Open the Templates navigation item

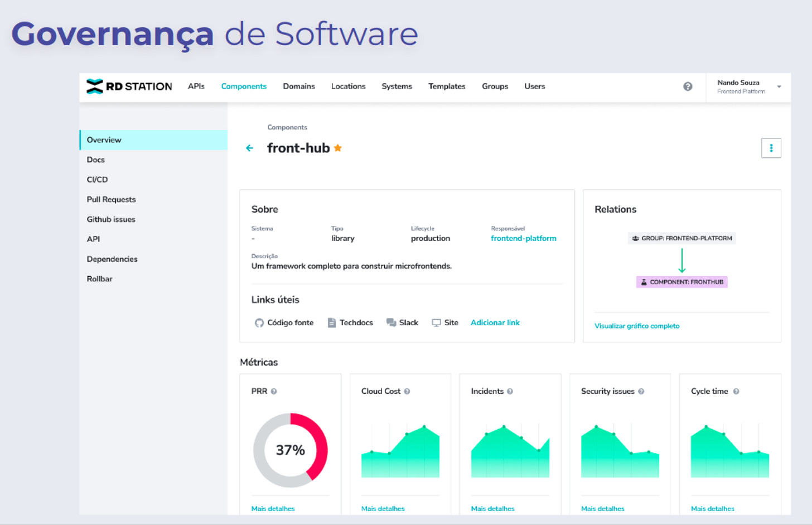point(447,86)
